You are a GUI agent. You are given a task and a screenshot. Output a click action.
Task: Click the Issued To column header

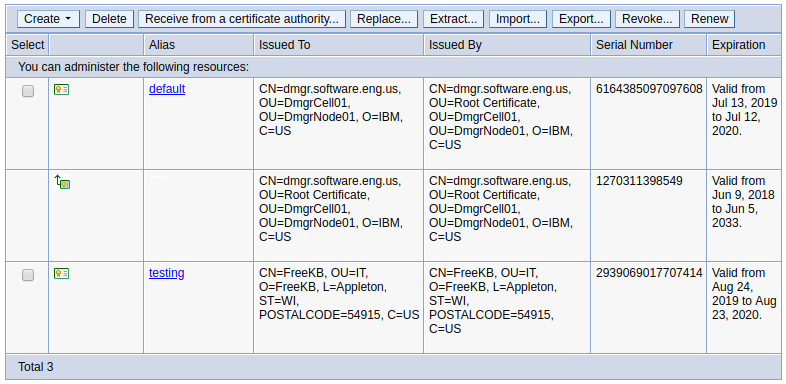pos(338,45)
